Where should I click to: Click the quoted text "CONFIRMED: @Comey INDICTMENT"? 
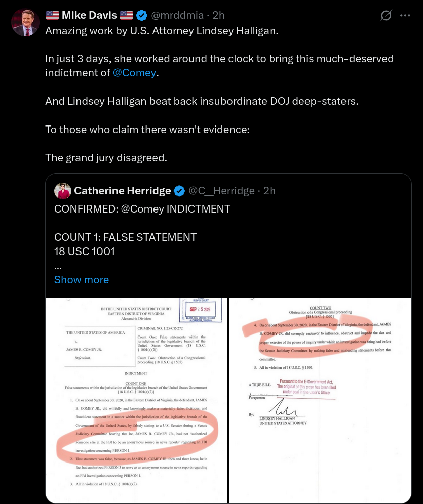[x=142, y=209]
